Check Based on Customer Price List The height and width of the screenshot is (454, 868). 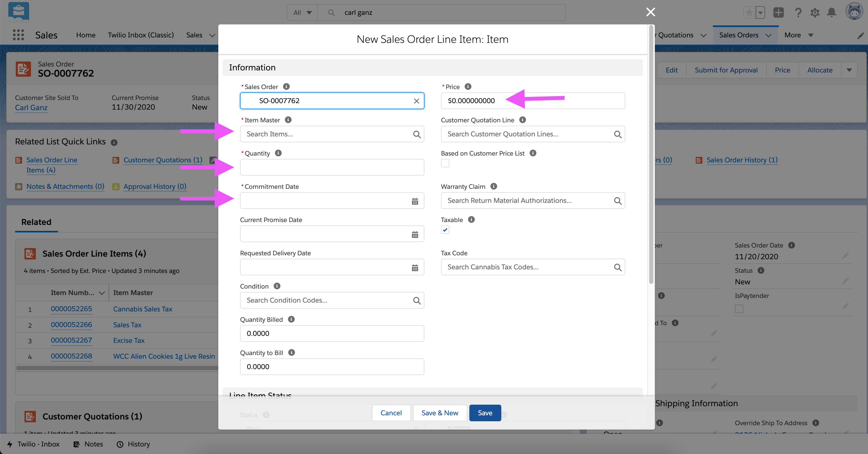tap(445, 163)
